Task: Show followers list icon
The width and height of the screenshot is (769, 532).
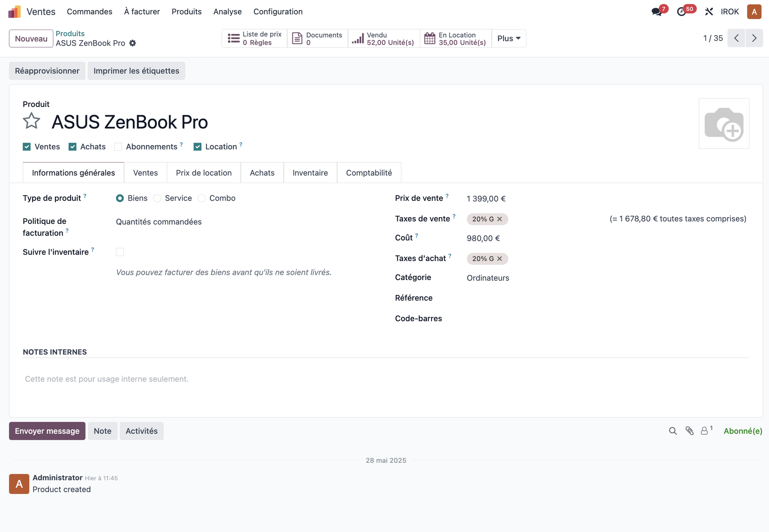Action: pyautogui.click(x=707, y=431)
